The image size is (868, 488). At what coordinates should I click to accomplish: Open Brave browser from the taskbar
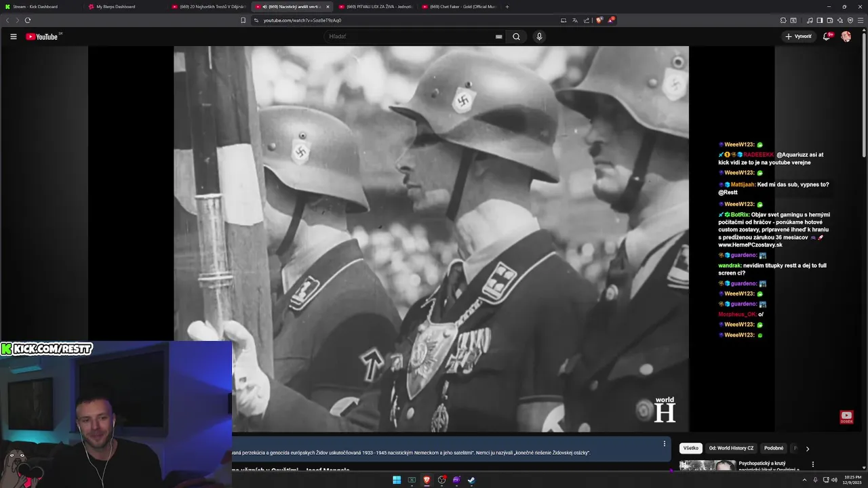tap(427, 480)
